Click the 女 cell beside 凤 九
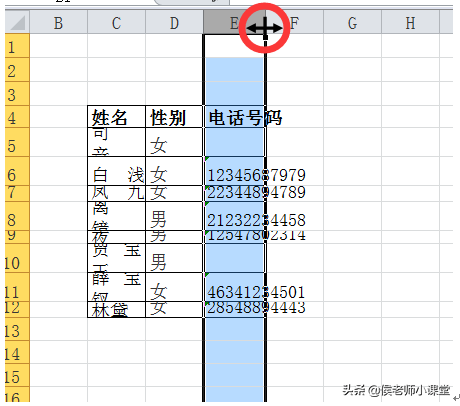460x406 pixels. tap(174, 193)
